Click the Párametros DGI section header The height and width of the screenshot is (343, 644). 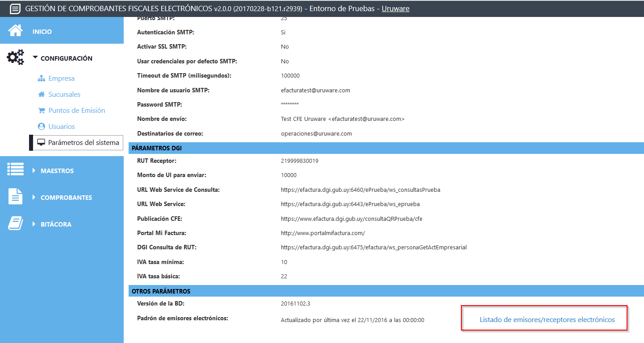[x=157, y=148]
